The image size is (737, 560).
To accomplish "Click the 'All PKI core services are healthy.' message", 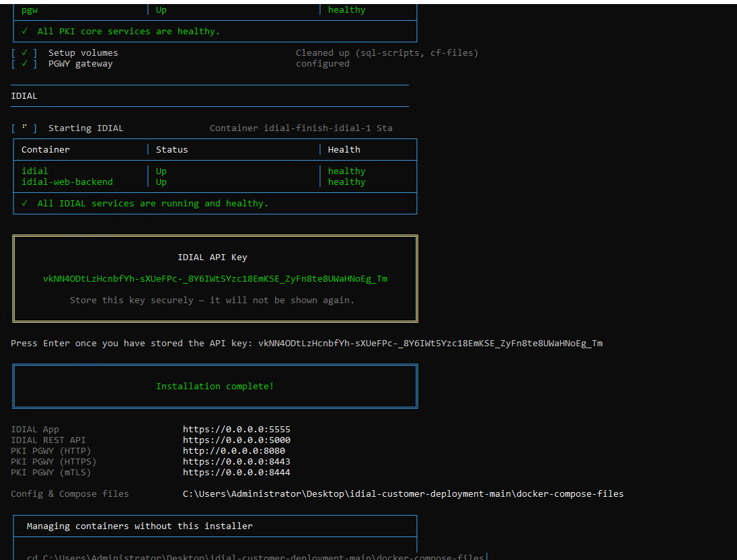I will pyautogui.click(x=128, y=32).
